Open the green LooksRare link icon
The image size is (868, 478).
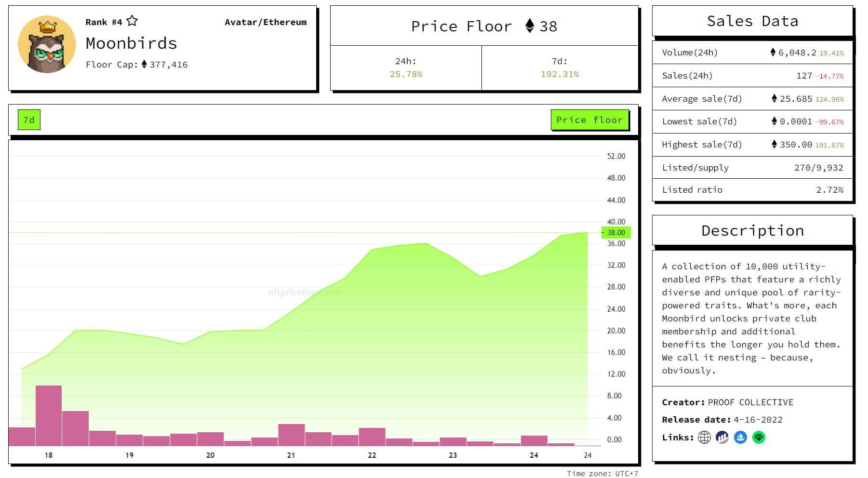[759, 438]
